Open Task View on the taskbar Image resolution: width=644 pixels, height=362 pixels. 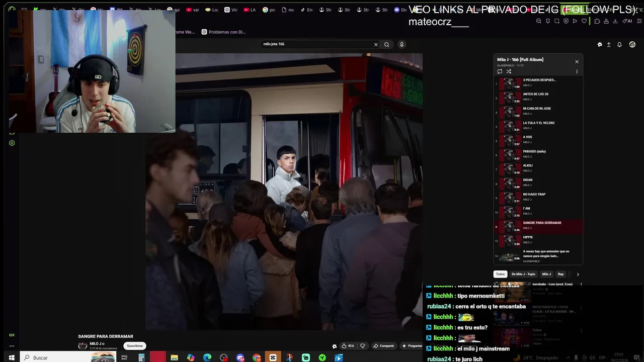124,357
